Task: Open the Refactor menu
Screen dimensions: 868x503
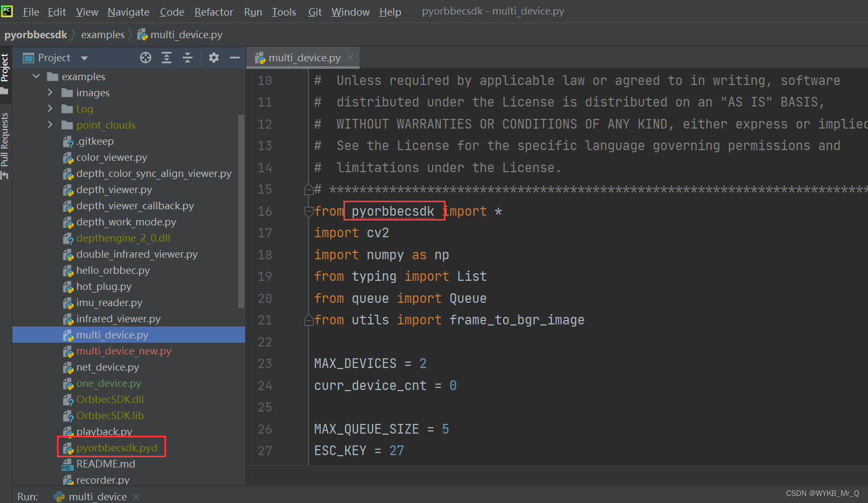Action: (214, 12)
